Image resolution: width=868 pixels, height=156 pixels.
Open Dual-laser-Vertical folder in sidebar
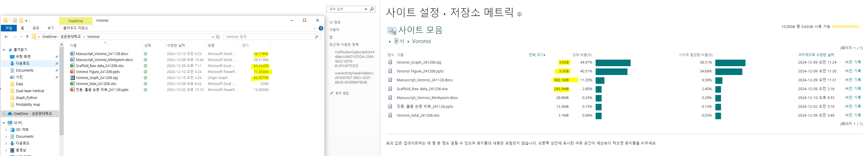30,91
